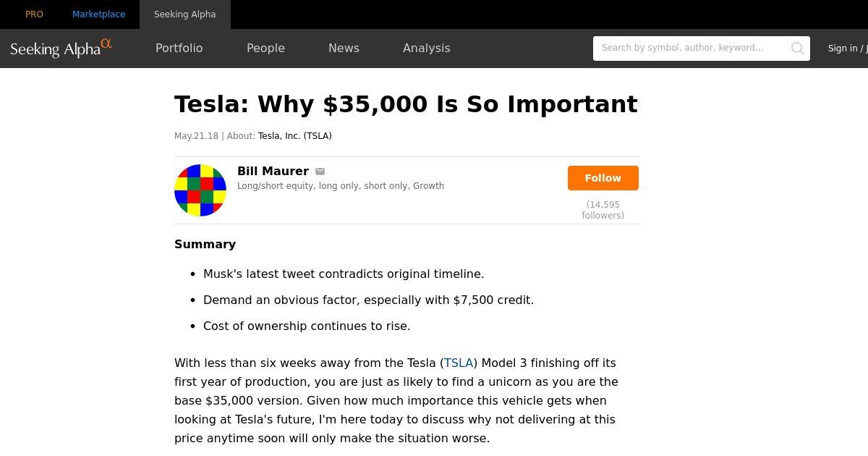Focus the symbol and author search field
Image resolution: width=868 pixels, height=456 pixels.
point(691,48)
